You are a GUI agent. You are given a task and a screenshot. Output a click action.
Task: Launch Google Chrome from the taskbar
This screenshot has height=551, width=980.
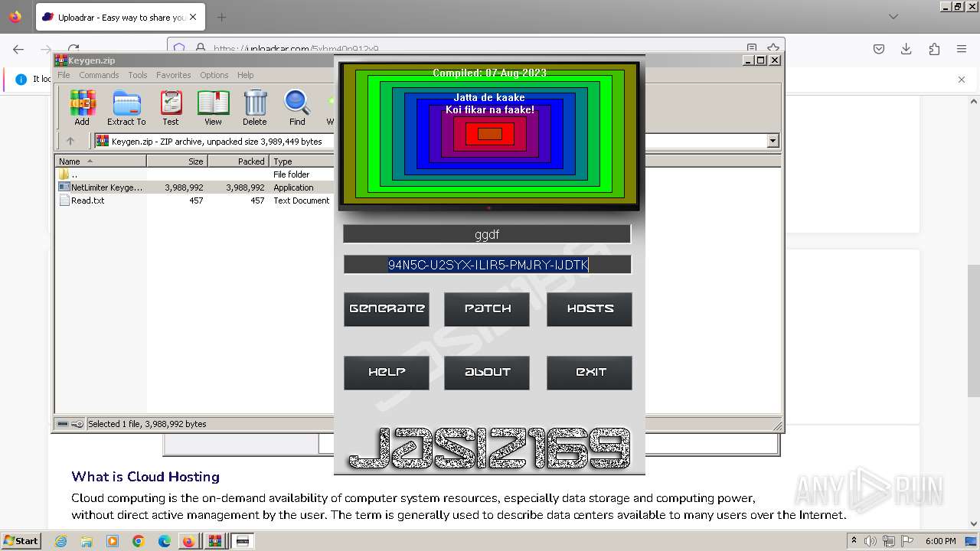(139, 541)
